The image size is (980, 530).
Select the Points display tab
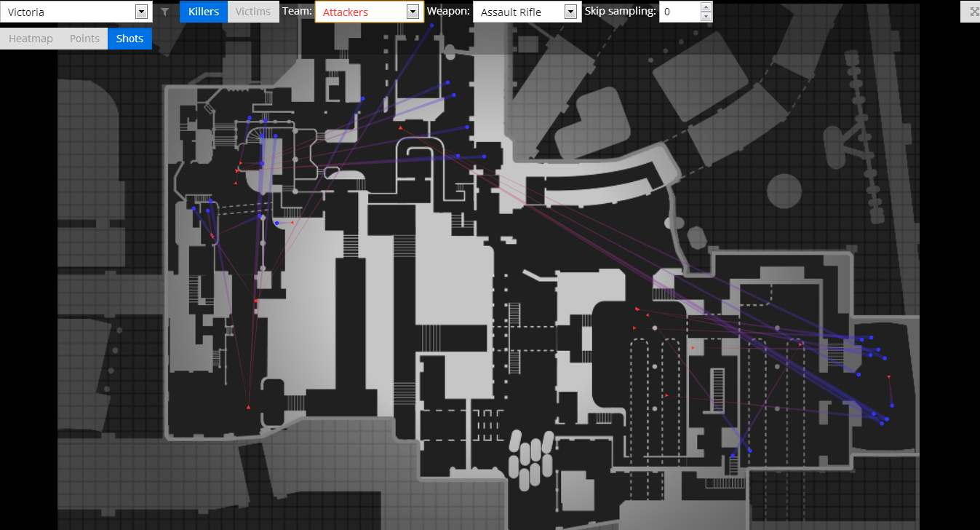(84, 39)
